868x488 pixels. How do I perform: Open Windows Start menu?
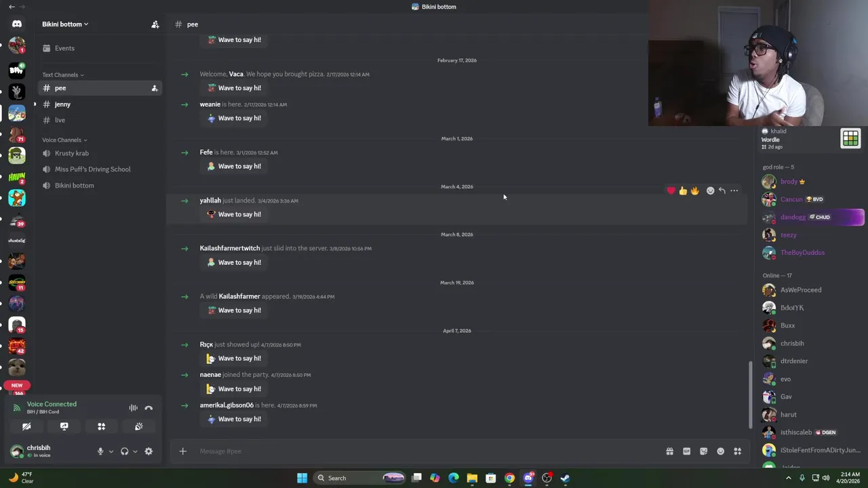302,478
